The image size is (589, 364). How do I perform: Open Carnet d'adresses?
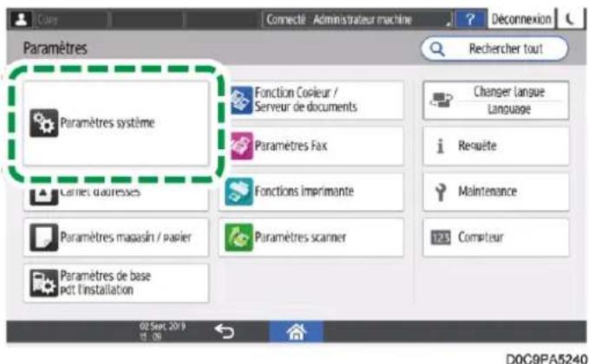click(x=115, y=197)
